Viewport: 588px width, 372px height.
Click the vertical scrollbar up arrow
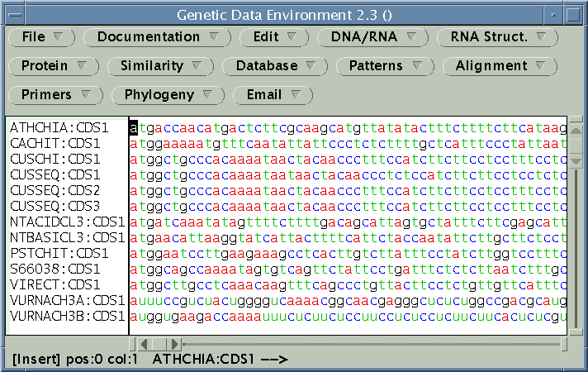[576, 131]
